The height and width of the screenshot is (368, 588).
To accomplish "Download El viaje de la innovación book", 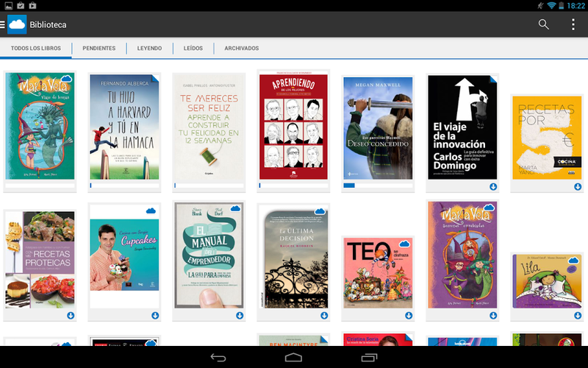I will tap(493, 187).
